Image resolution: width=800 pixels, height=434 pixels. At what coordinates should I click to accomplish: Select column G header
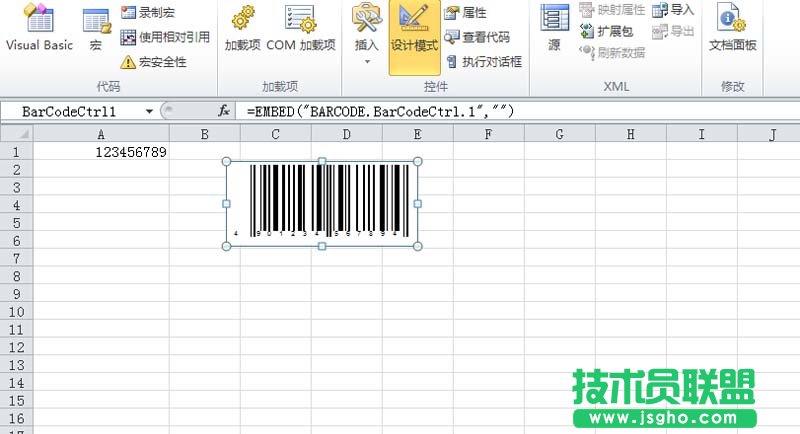point(559,134)
